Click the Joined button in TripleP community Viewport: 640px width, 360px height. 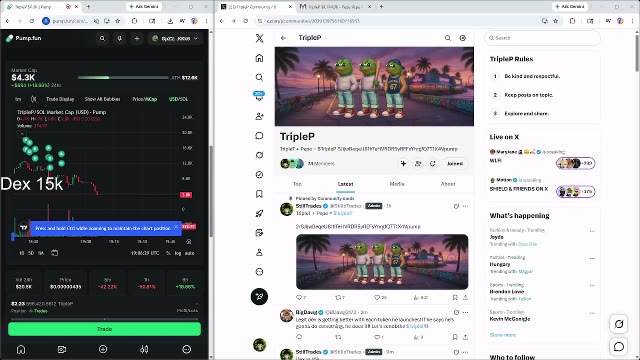click(455, 164)
